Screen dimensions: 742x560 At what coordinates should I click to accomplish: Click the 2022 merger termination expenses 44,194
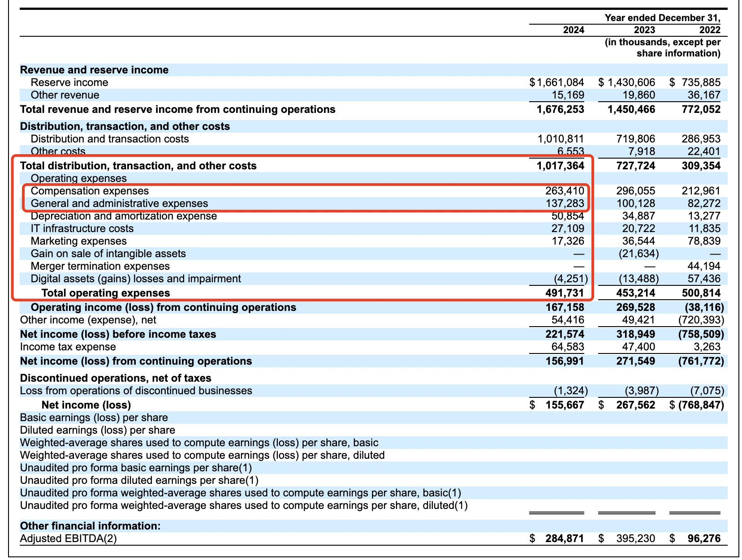704,266
